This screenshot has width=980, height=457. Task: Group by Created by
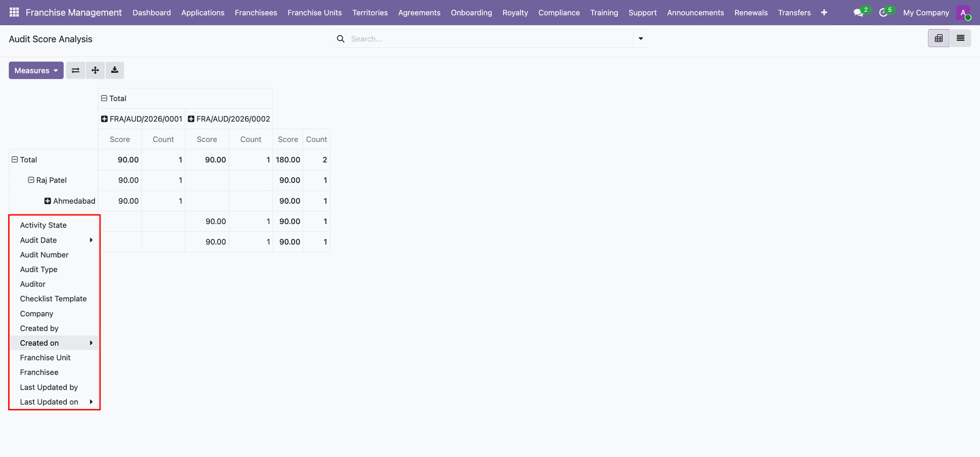pos(54,328)
